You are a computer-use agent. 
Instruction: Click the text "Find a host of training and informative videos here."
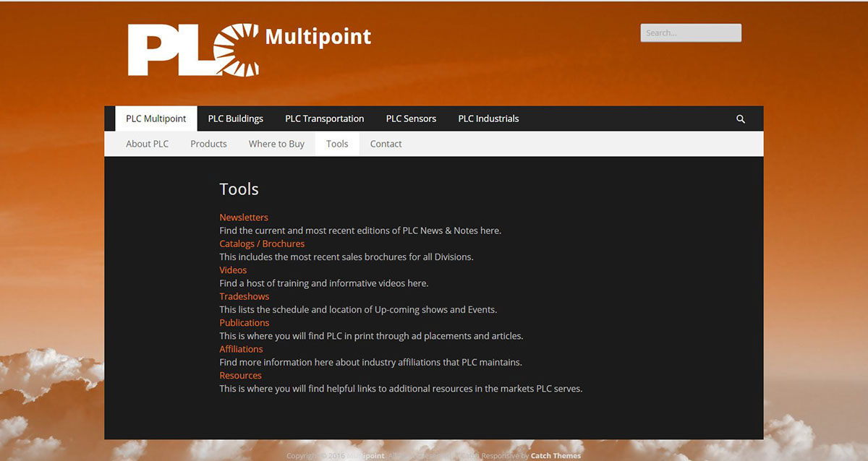(x=324, y=283)
